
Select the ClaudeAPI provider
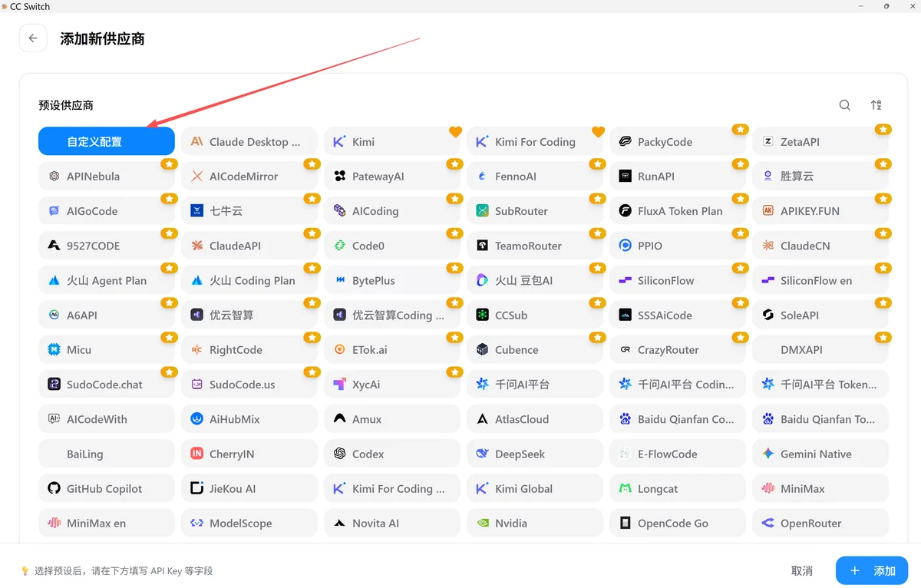[x=249, y=246]
